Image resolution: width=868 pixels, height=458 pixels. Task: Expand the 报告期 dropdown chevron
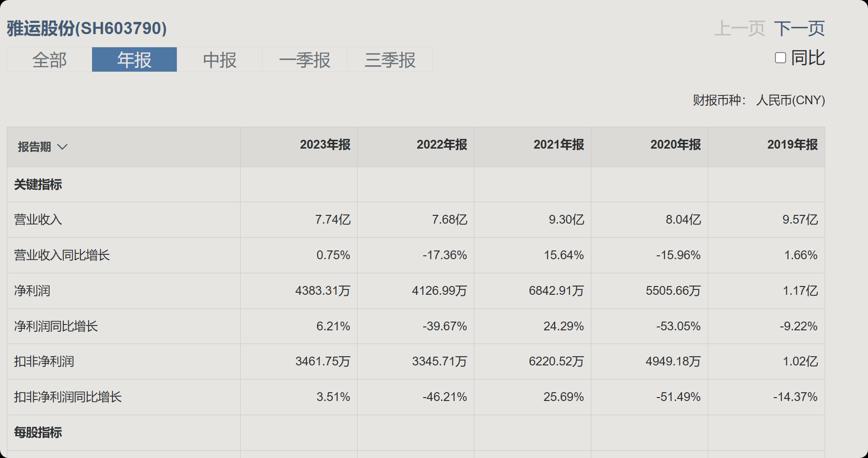point(62,147)
